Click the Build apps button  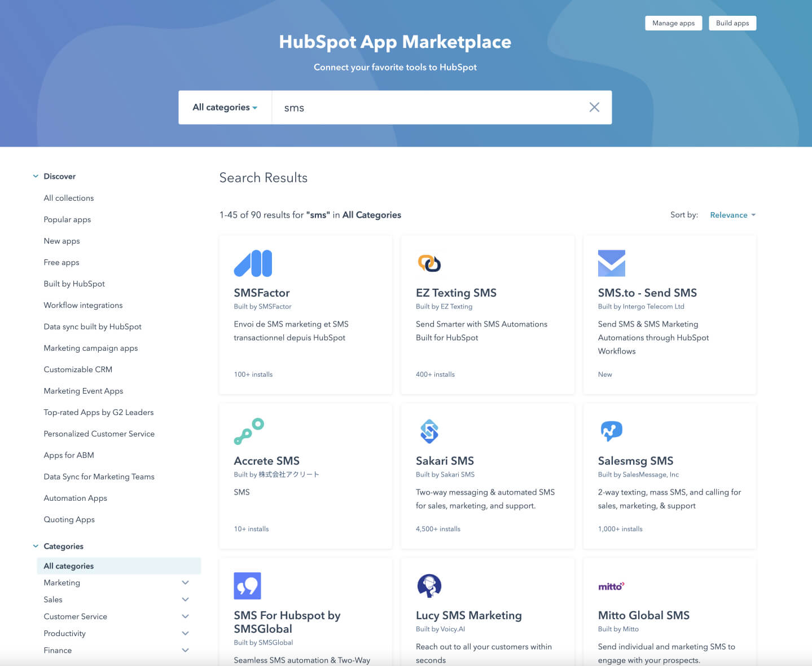(x=732, y=23)
